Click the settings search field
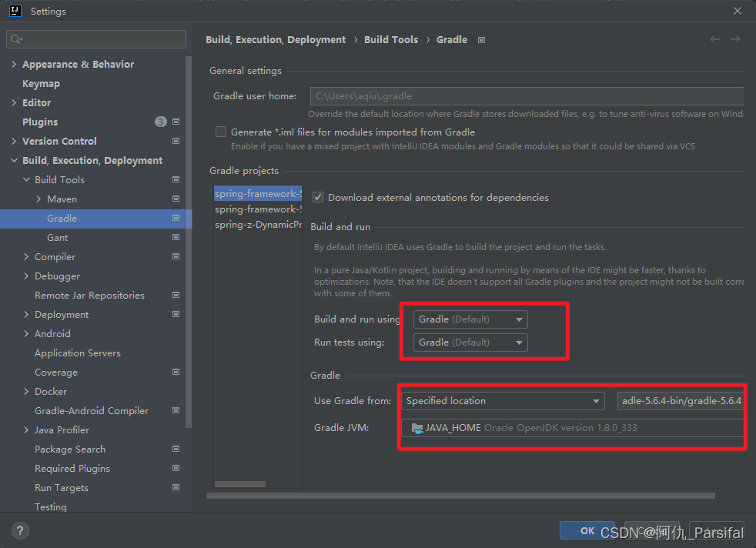Screen dimensions: 756x548 [x=96, y=39]
